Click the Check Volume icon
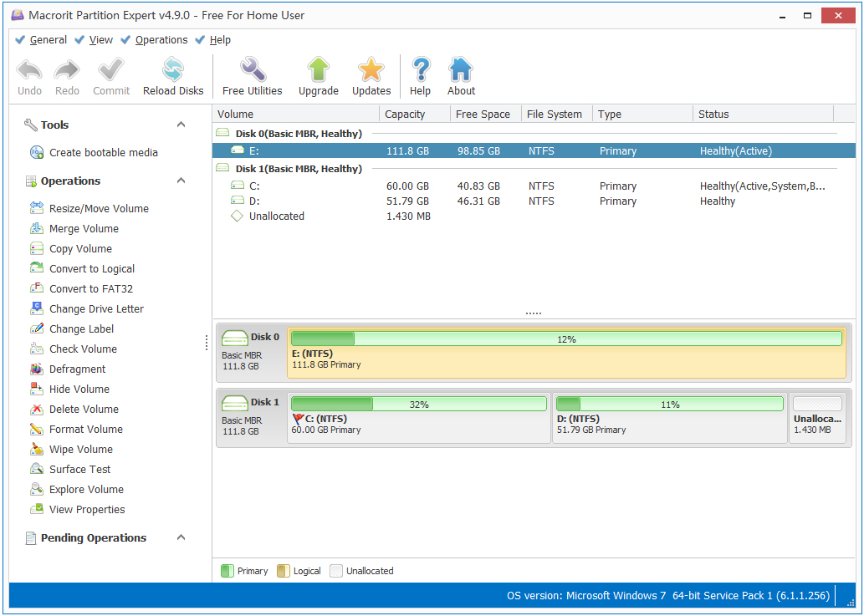864x616 pixels. (x=36, y=349)
